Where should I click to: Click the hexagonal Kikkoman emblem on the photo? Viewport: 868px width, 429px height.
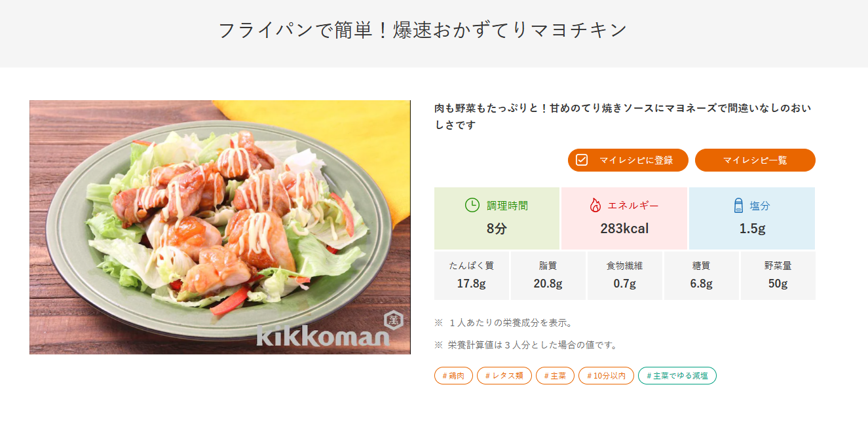pos(393,320)
